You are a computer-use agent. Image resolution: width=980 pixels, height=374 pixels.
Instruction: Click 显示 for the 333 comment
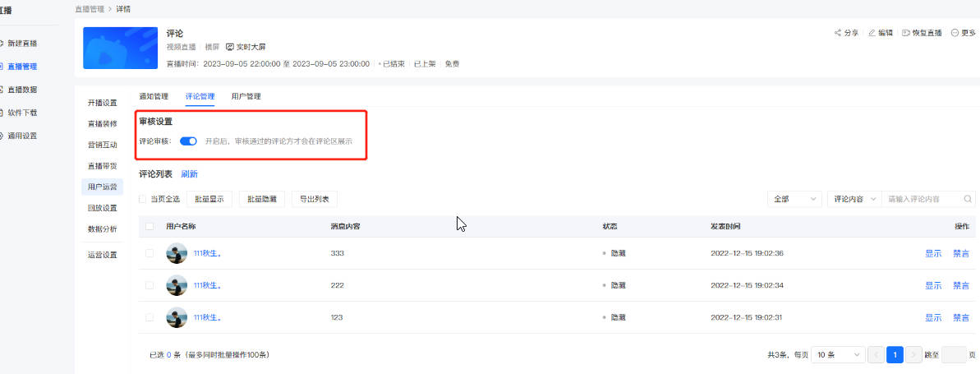[x=933, y=253]
